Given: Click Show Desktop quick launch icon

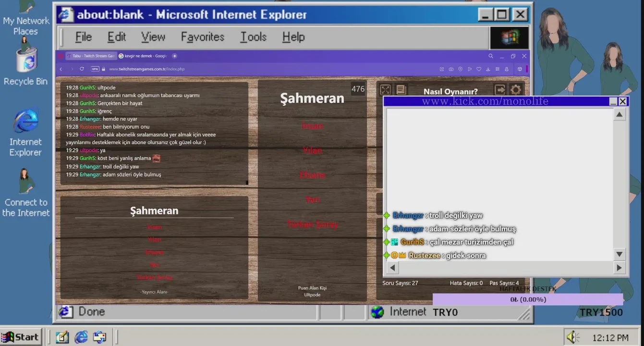Looking at the screenshot, I should (x=62, y=337).
